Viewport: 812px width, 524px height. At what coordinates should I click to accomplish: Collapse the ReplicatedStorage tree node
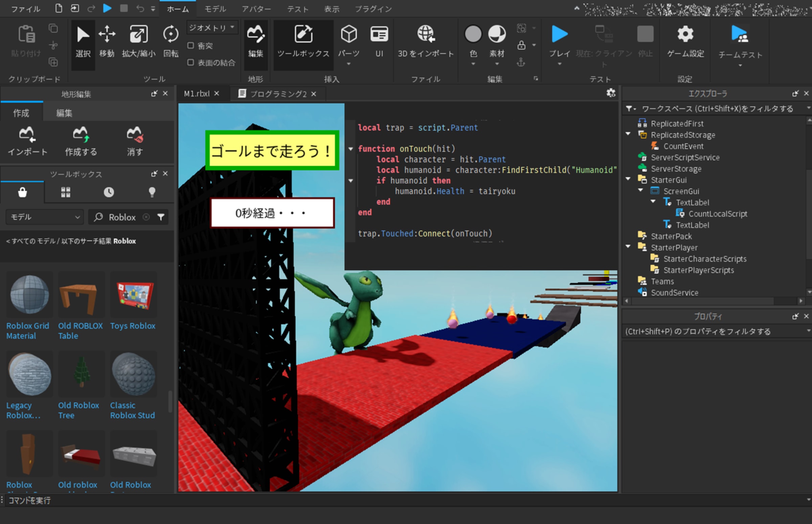pyautogui.click(x=628, y=134)
